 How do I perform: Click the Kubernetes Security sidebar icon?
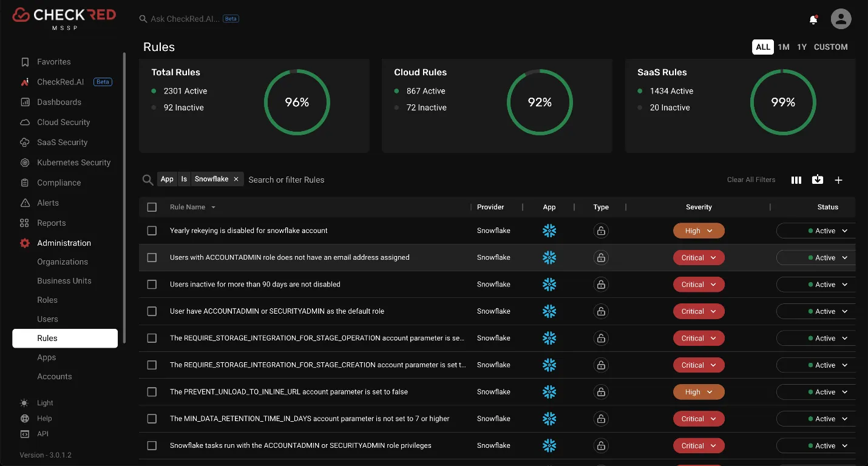25,163
